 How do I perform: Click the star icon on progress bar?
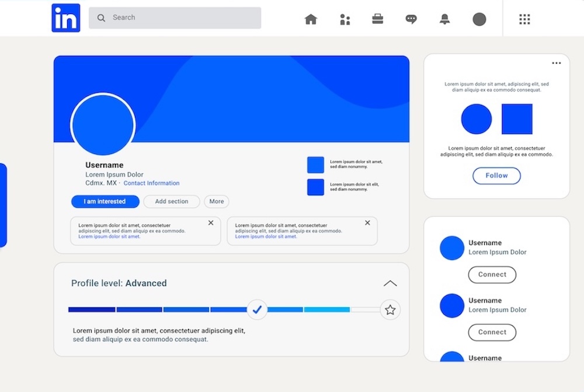tap(390, 310)
